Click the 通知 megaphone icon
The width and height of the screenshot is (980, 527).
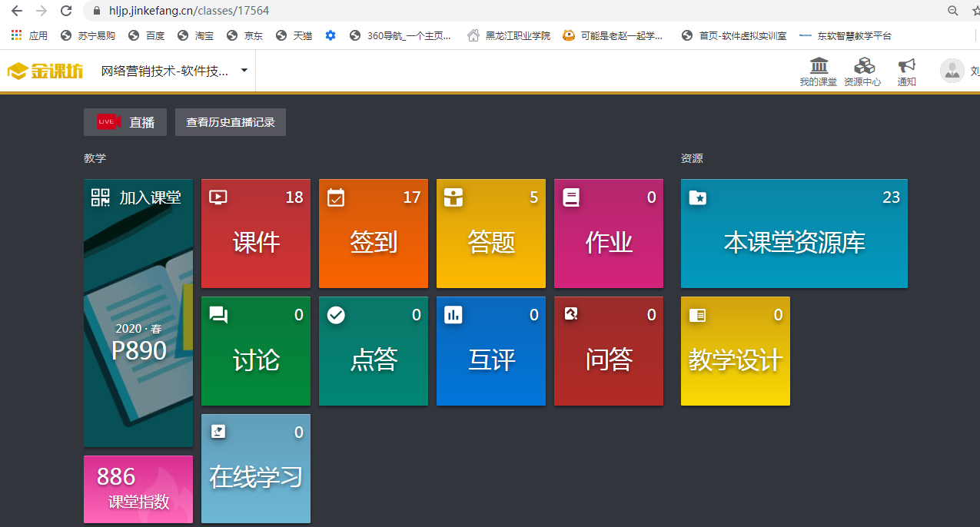[907, 66]
